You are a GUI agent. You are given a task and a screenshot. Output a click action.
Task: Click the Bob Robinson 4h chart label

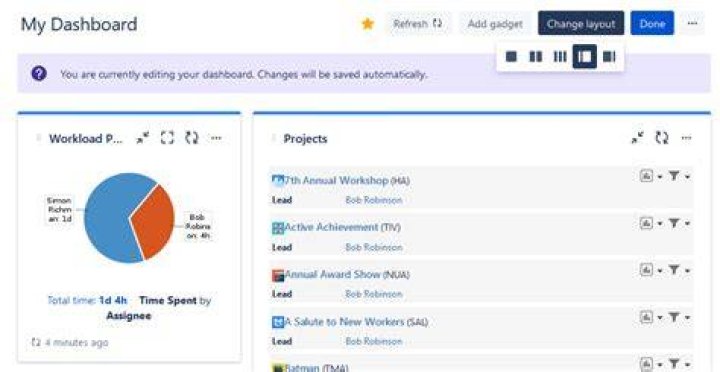pyautogui.click(x=198, y=226)
